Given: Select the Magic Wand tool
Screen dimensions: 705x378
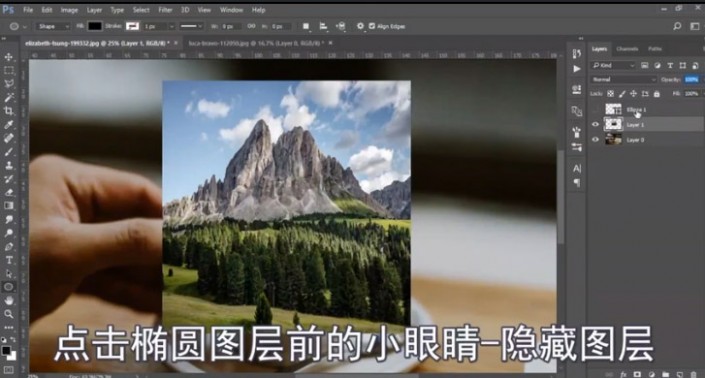Looking at the screenshot, I should [x=9, y=98].
